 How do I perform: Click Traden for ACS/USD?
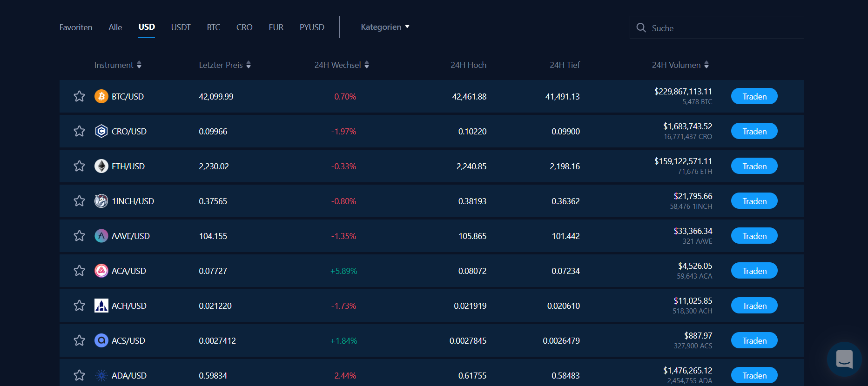(x=754, y=340)
